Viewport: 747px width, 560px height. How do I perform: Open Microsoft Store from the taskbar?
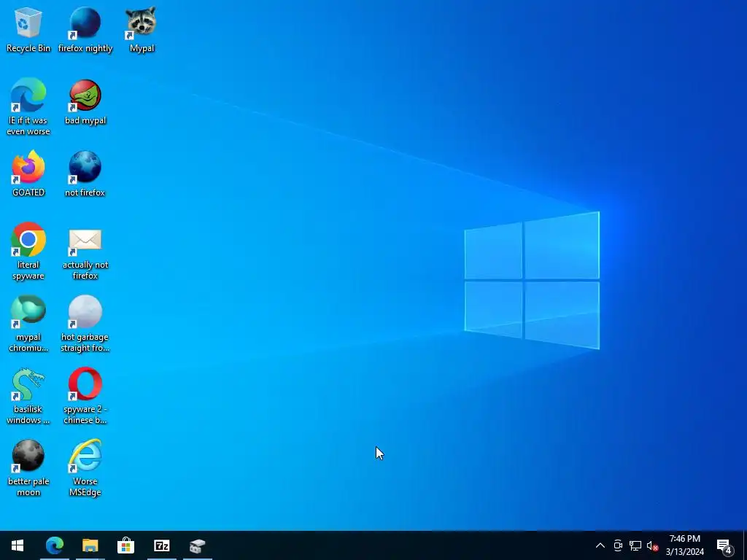point(125,545)
